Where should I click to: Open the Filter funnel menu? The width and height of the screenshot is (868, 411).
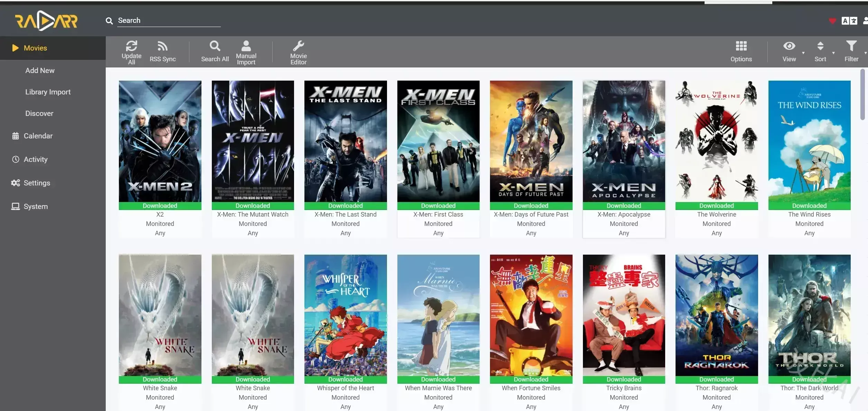click(x=851, y=52)
